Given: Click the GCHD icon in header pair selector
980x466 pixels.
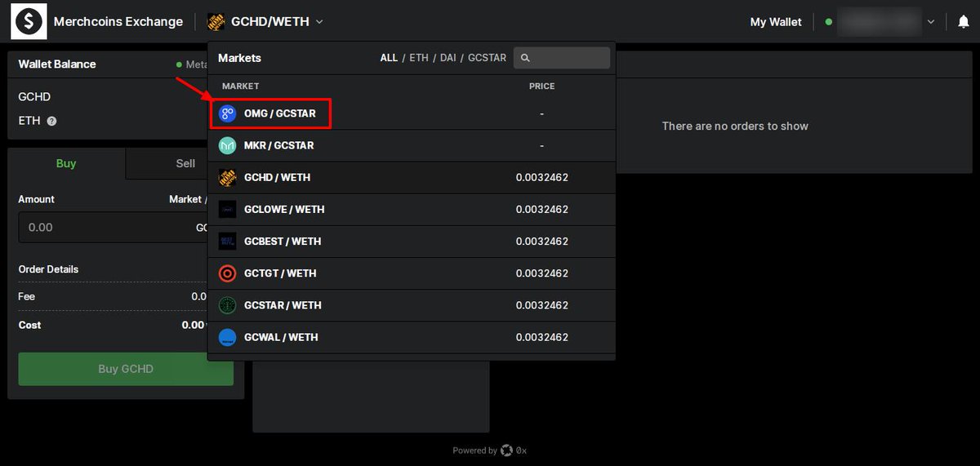Looking at the screenshot, I should pyautogui.click(x=216, y=22).
